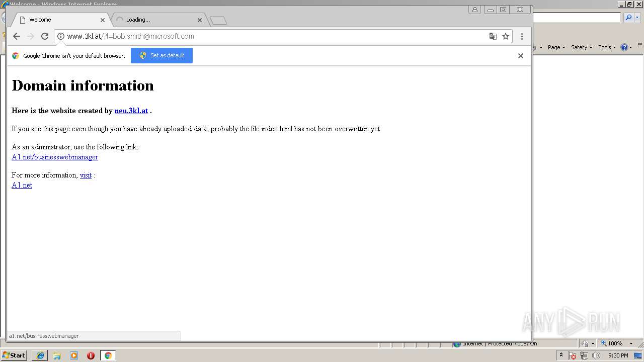Open Chrome's three-dot menu
This screenshot has width=644, height=362.
(x=522, y=36)
